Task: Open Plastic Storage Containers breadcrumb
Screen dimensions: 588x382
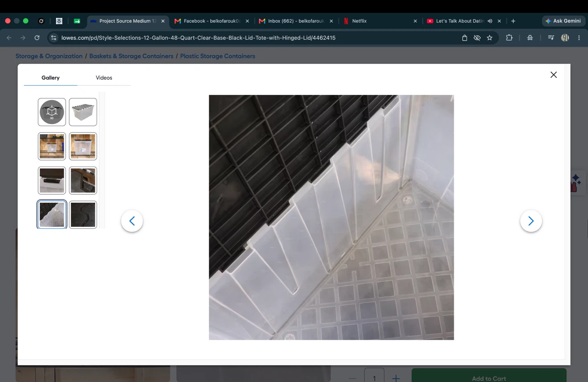Action: tap(217, 56)
